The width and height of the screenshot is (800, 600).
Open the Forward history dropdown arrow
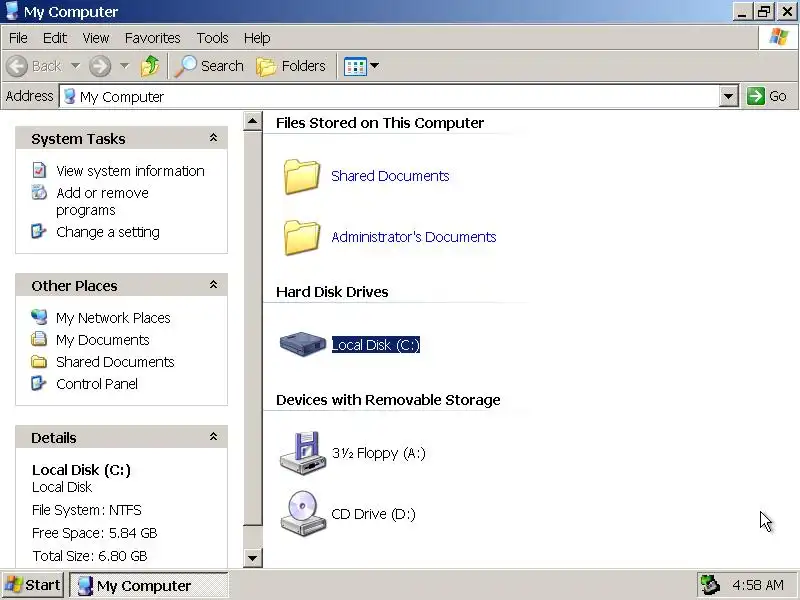[124, 66]
